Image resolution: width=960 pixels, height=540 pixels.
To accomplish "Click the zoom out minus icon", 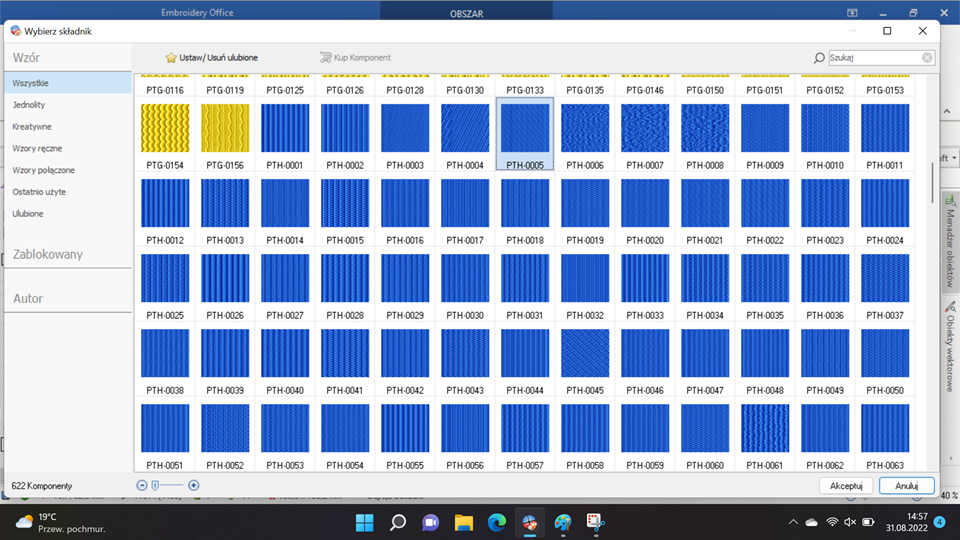I will pyautogui.click(x=142, y=485).
